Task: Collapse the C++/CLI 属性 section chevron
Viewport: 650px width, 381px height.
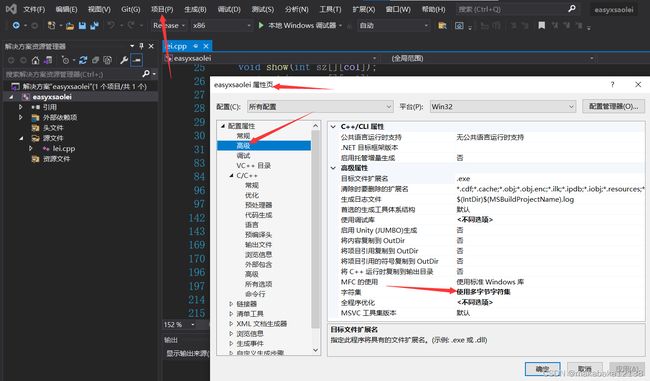Action: click(x=333, y=126)
